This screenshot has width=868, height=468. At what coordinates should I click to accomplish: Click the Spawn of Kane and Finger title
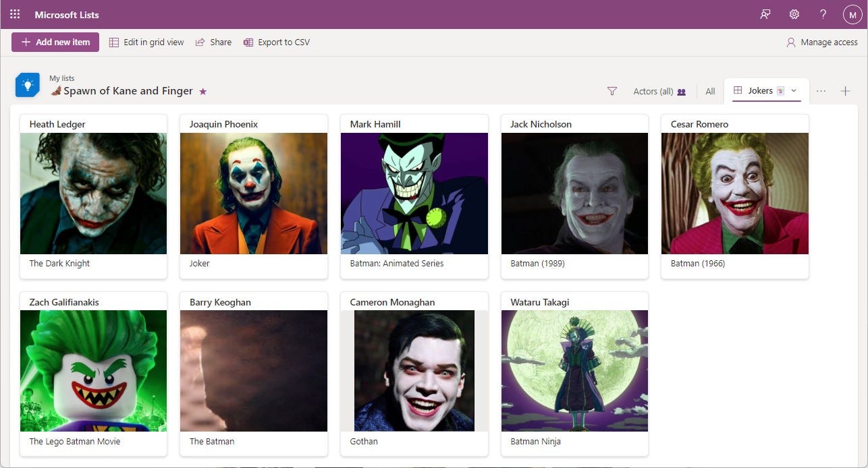(128, 91)
